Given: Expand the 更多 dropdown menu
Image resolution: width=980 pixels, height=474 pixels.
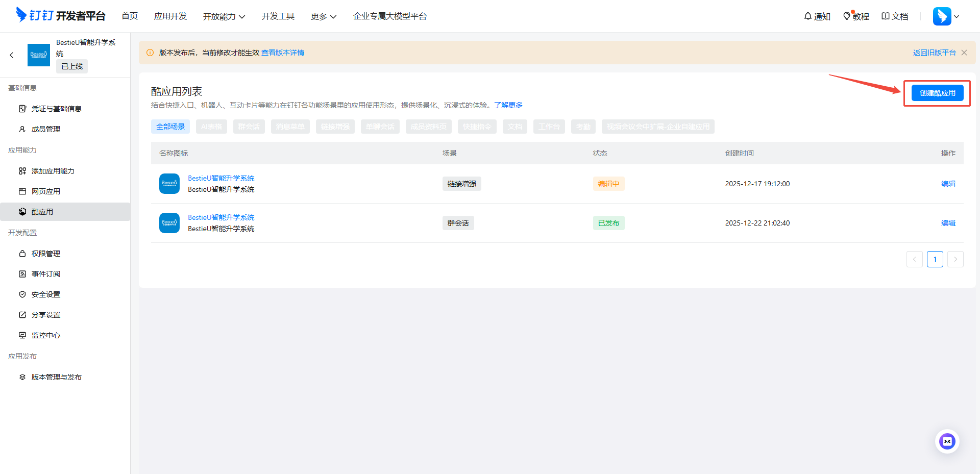Looking at the screenshot, I should tap(324, 16).
